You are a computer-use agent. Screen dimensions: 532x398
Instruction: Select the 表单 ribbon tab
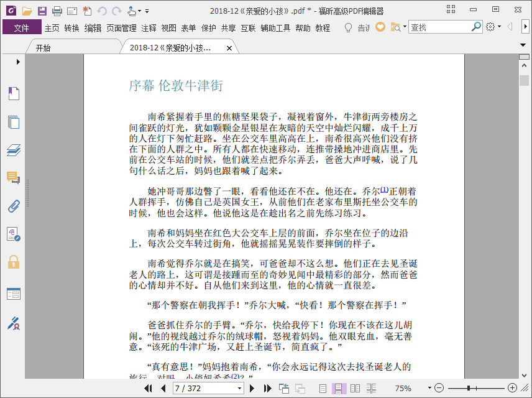coord(188,28)
